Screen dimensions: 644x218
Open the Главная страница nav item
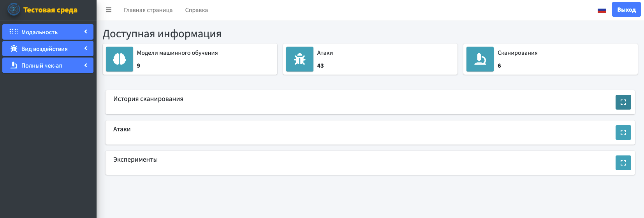[x=148, y=10]
